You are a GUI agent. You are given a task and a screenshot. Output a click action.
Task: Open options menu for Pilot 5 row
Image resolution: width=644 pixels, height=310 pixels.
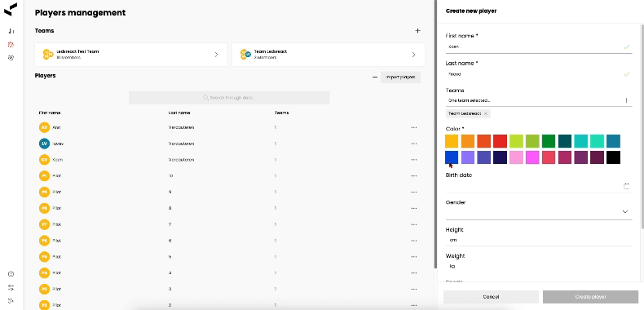[x=413, y=257]
